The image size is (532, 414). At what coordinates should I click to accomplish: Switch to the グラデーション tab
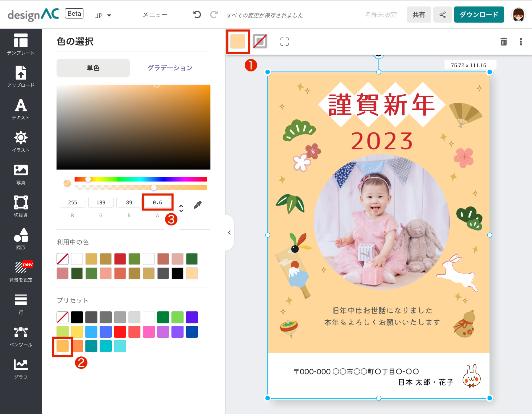click(170, 68)
